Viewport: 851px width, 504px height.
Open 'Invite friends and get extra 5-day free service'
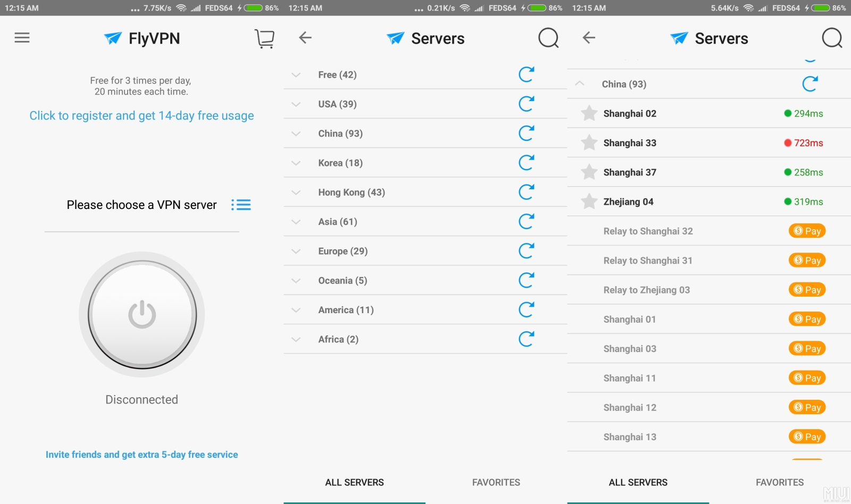(141, 455)
